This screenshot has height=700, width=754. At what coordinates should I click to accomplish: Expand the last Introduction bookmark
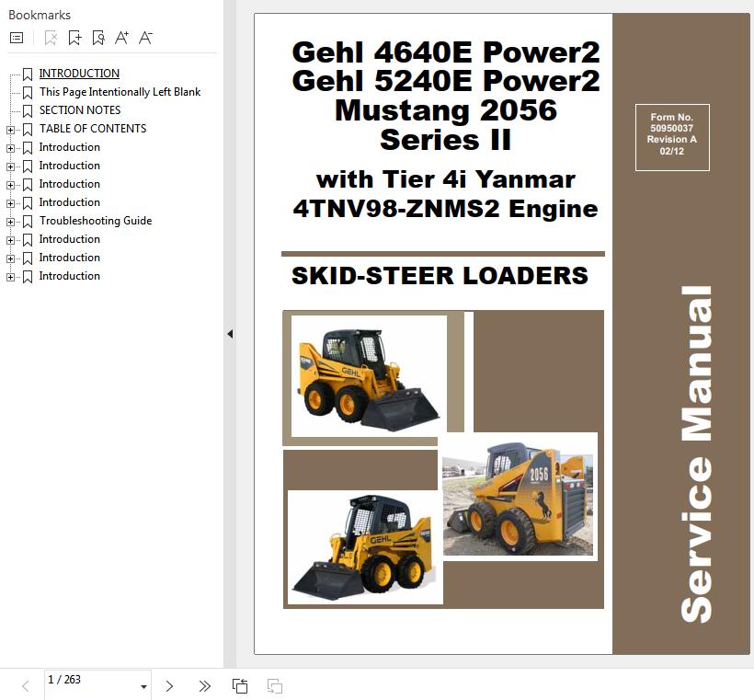click(10, 277)
